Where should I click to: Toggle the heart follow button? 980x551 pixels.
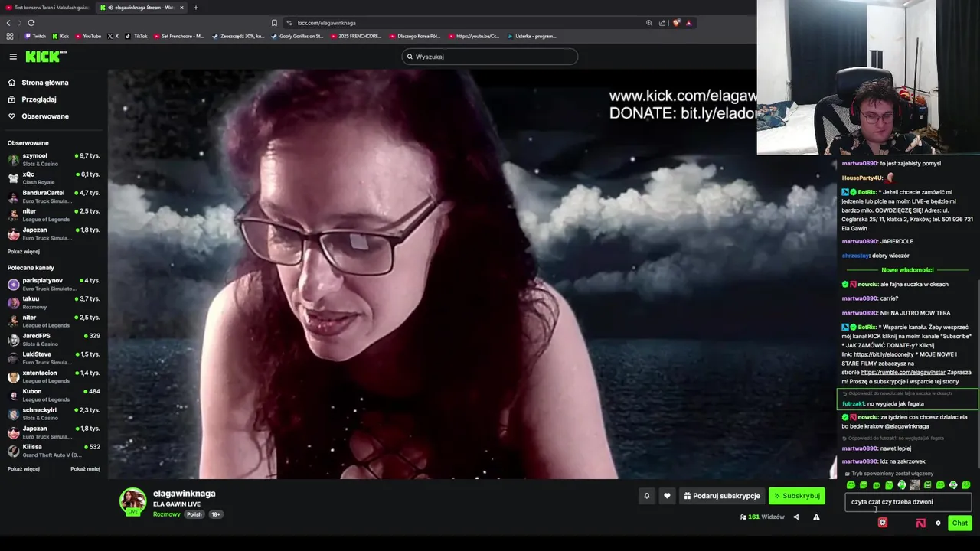667,496
